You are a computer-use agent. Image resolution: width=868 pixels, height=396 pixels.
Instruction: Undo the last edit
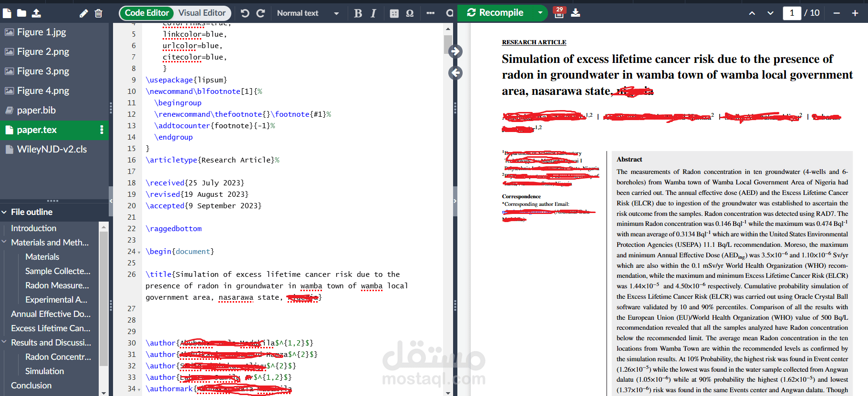pos(245,13)
